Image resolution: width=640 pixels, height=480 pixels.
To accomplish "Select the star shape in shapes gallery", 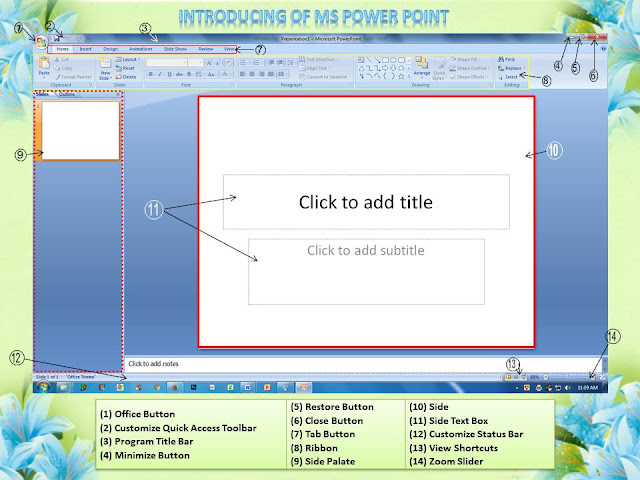I will [x=401, y=76].
